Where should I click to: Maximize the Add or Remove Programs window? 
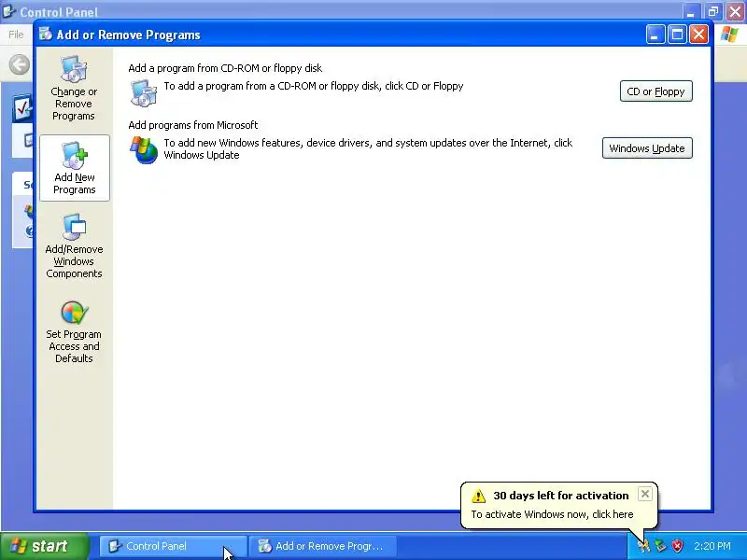[677, 35]
